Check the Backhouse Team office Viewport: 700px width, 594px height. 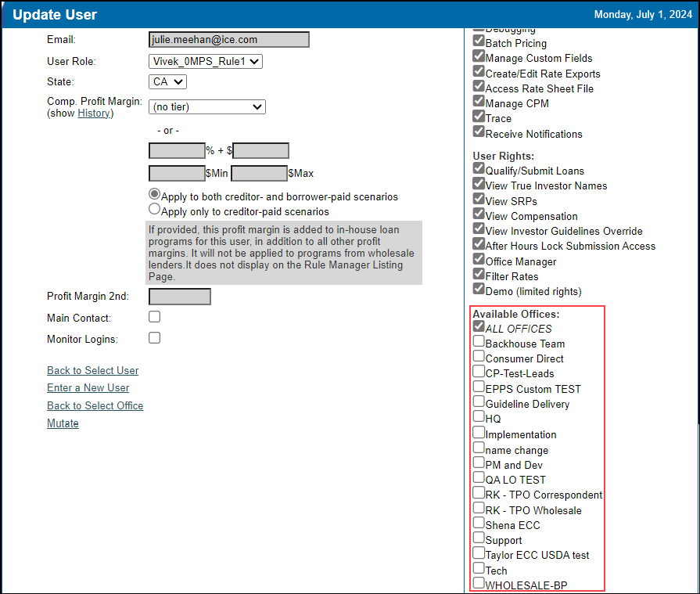[x=479, y=340]
